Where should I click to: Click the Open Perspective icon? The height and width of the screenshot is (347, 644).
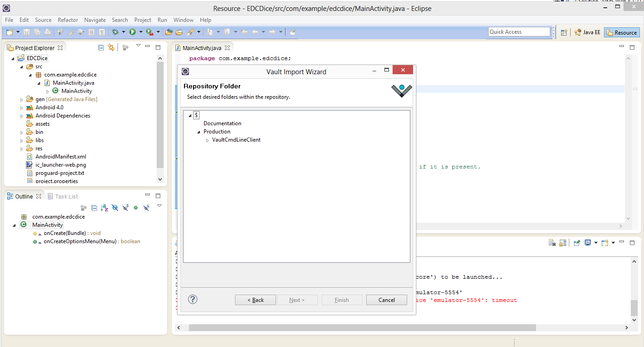(564, 32)
